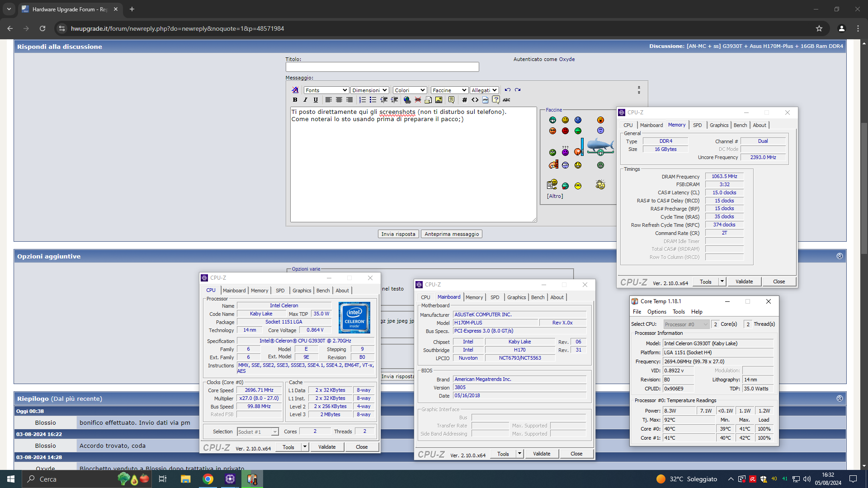Toggle bold formatting in message editor
The width and height of the screenshot is (868, 488).
[x=295, y=100]
